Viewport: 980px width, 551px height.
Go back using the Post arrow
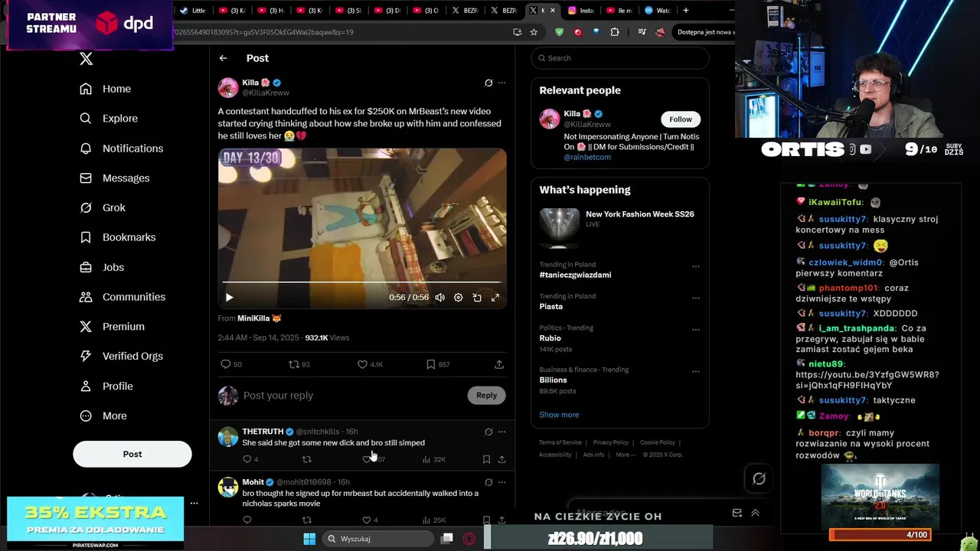point(223,58)
